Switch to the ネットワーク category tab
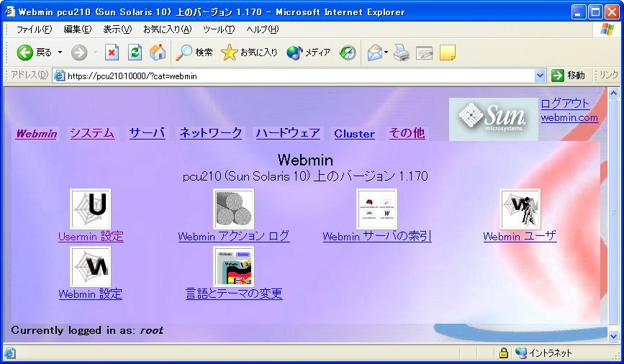Image resolution: width=624 pixels, height=364 pixels. 211,133
